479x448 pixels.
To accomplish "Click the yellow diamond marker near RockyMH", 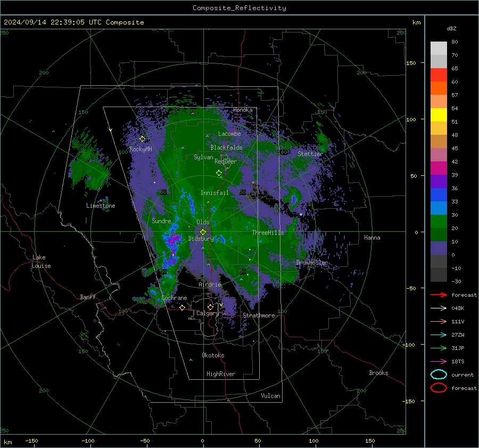I will [142, 139].
